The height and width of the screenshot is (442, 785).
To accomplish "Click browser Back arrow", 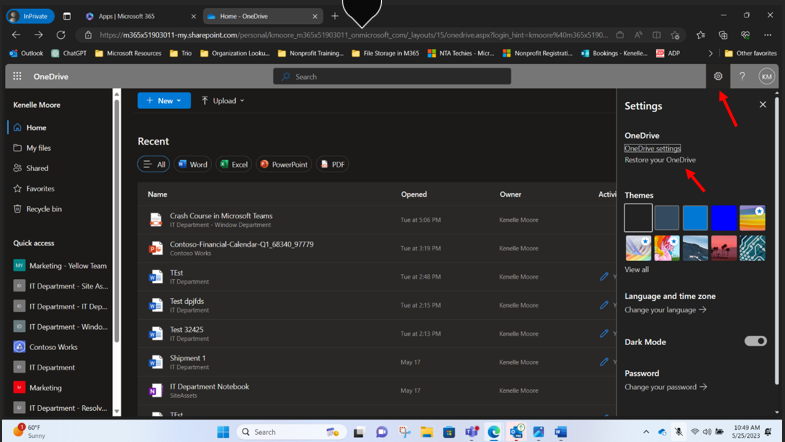I will point(16,35).
